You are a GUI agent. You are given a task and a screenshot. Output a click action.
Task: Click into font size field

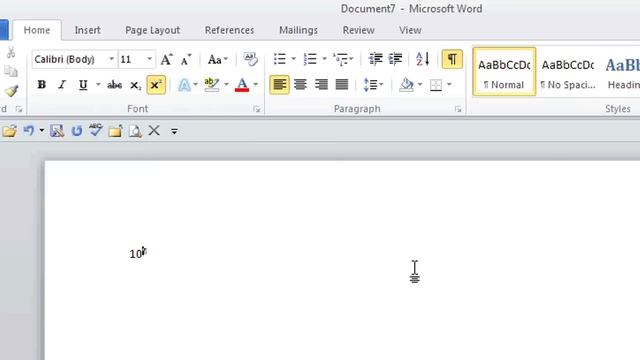tap(132, 60)
